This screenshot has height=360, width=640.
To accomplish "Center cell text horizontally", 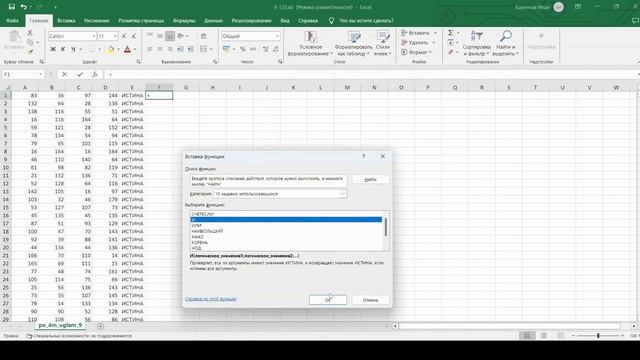I will (160, 49).
